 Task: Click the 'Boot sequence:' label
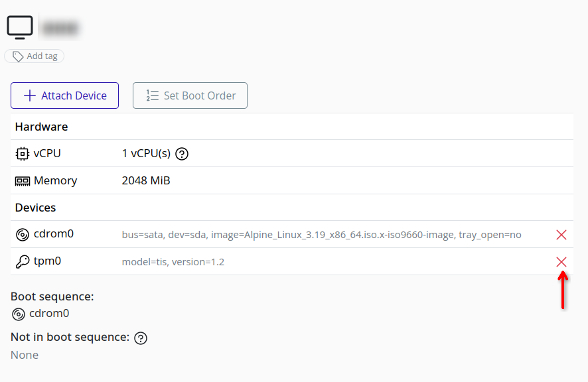[x=52, y=296]
